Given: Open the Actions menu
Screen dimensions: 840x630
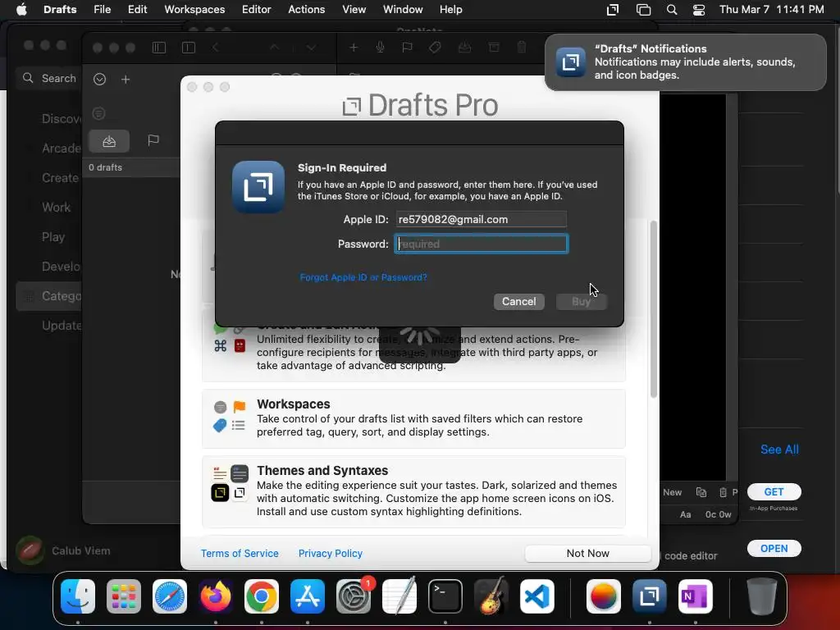Looking at the screenshot, I should (x=307, y=10).
